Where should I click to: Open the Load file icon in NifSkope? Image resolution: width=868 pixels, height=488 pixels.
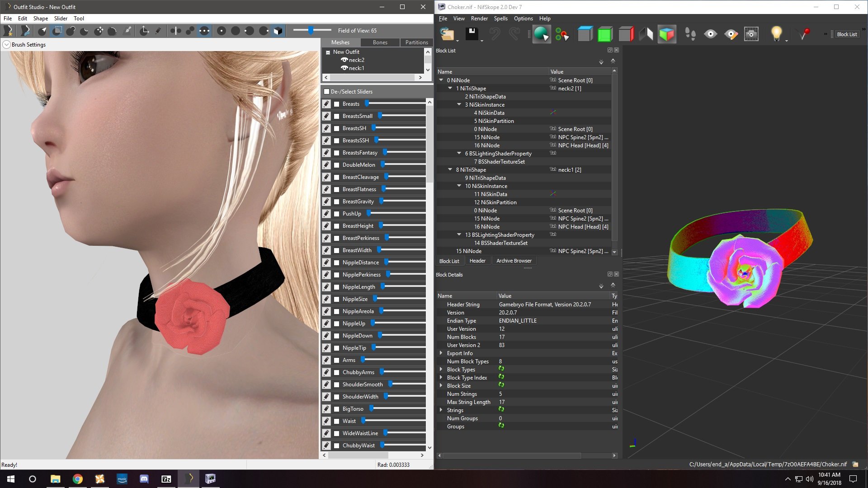click(447, 34)
